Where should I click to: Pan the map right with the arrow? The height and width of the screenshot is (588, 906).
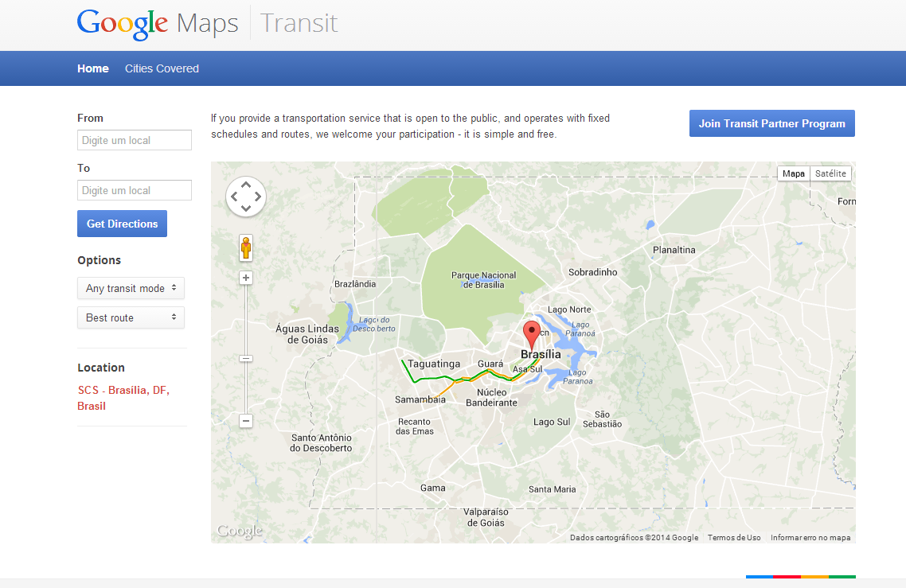tap(258, 197)
